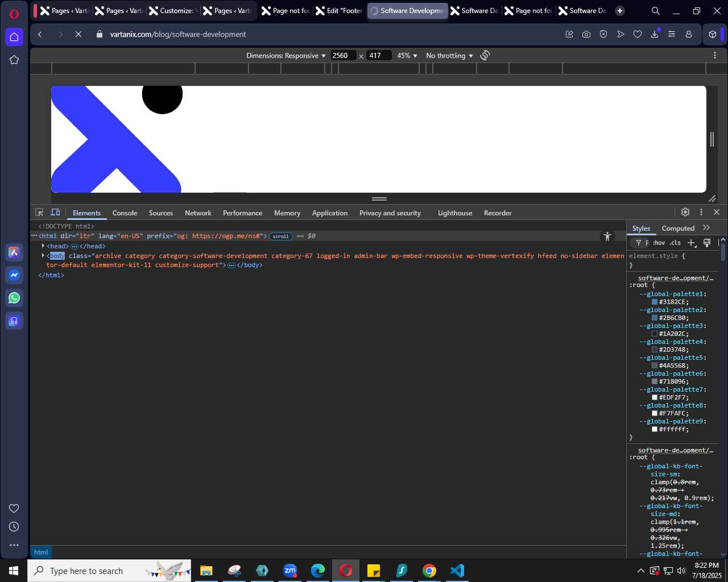Click global-palette6 color swatch #718096
This screenshot has width=728, height=582.
(655, 381)
